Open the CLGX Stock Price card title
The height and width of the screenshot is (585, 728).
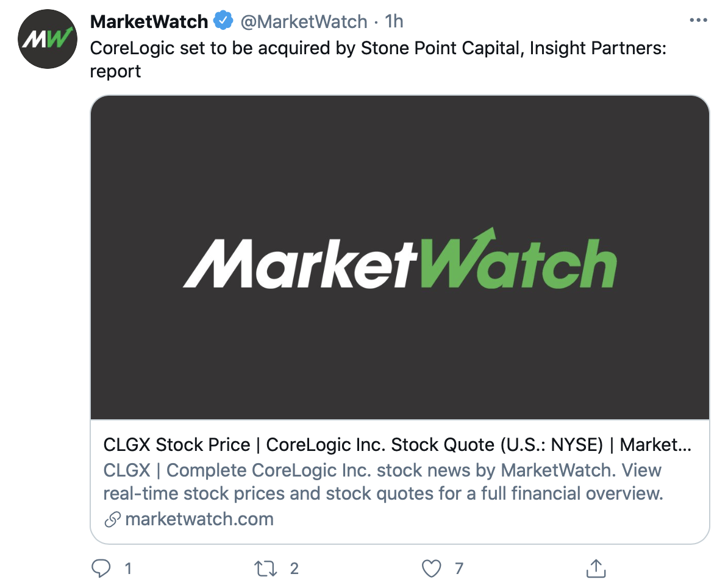point(397,445)
